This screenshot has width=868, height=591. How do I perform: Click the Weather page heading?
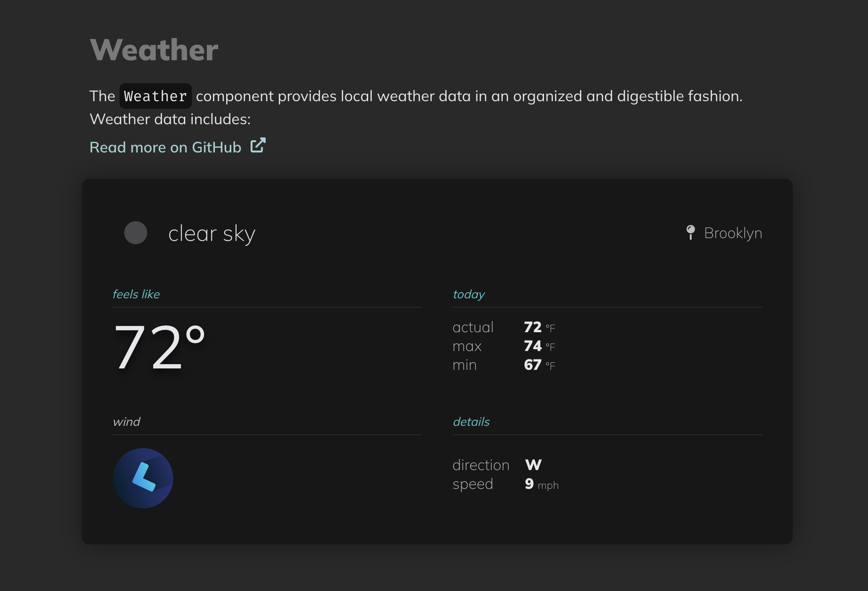(154, 49)
